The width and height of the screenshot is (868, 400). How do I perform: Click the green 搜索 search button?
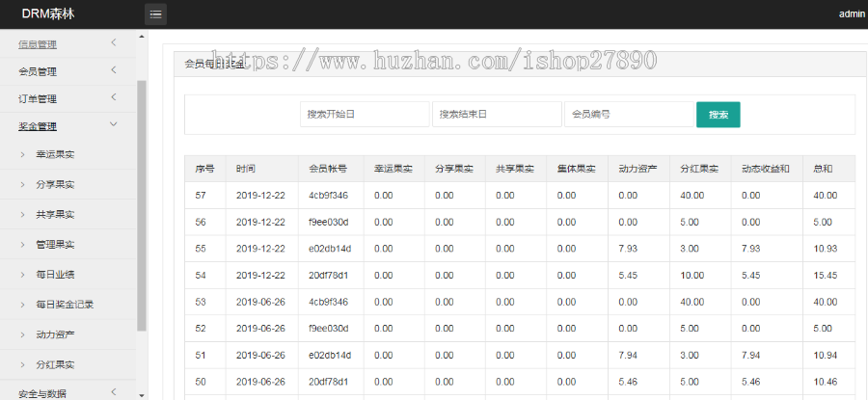point(718,115)
